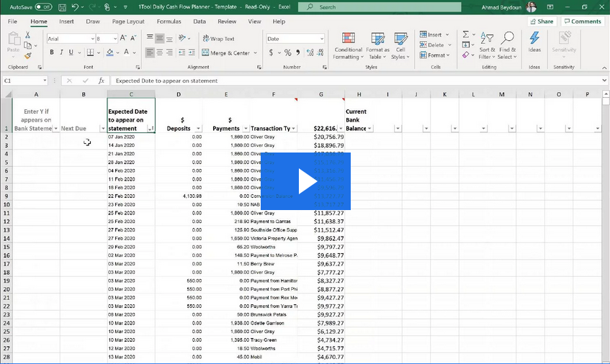
Task: Select the Format Painter brush
Action: 27,56
